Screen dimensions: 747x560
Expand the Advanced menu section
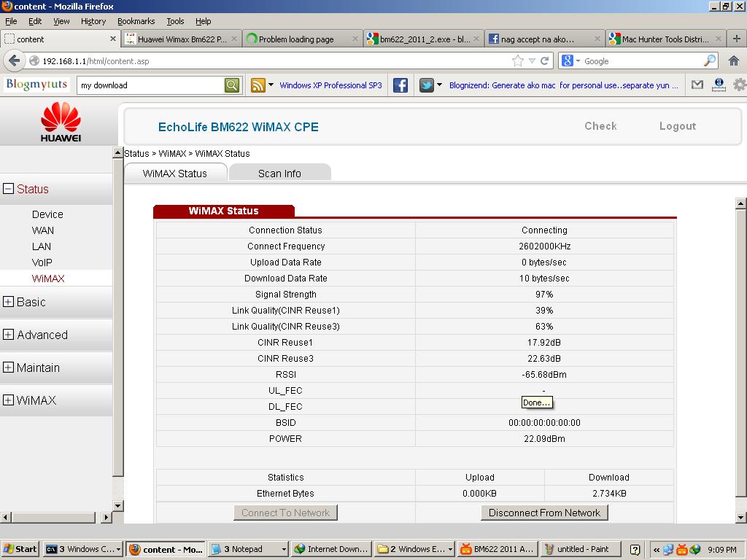[8, 334]
